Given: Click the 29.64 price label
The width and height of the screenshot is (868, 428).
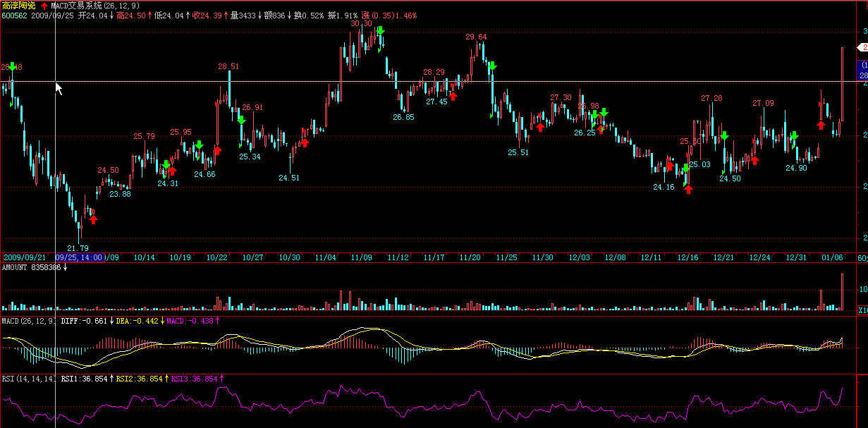Looking at the screenshot, I should pos(476,37).
